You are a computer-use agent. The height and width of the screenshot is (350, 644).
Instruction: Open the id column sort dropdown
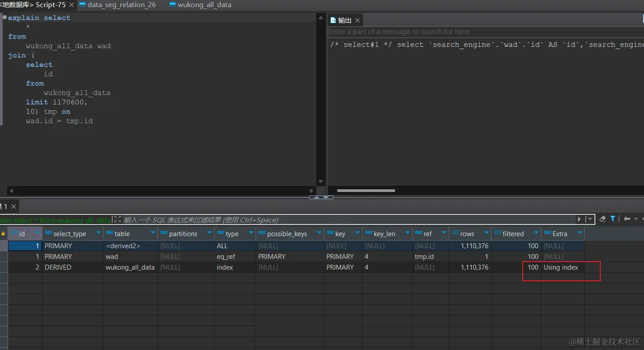click(x=37, y=233)
